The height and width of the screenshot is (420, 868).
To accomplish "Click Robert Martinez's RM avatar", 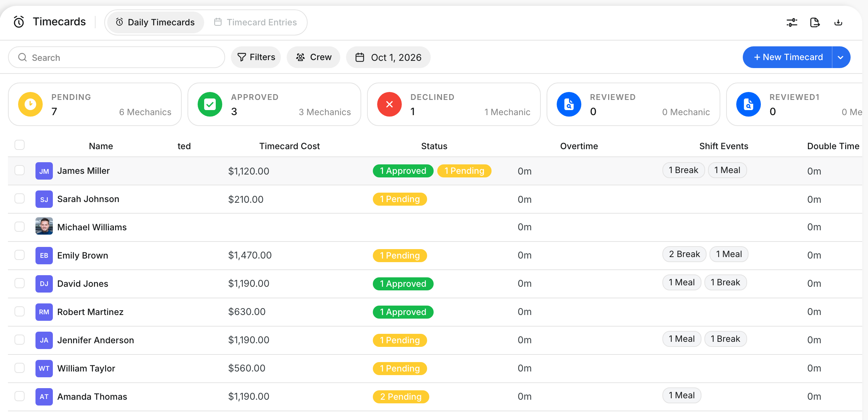I will (x=44, y=312).
